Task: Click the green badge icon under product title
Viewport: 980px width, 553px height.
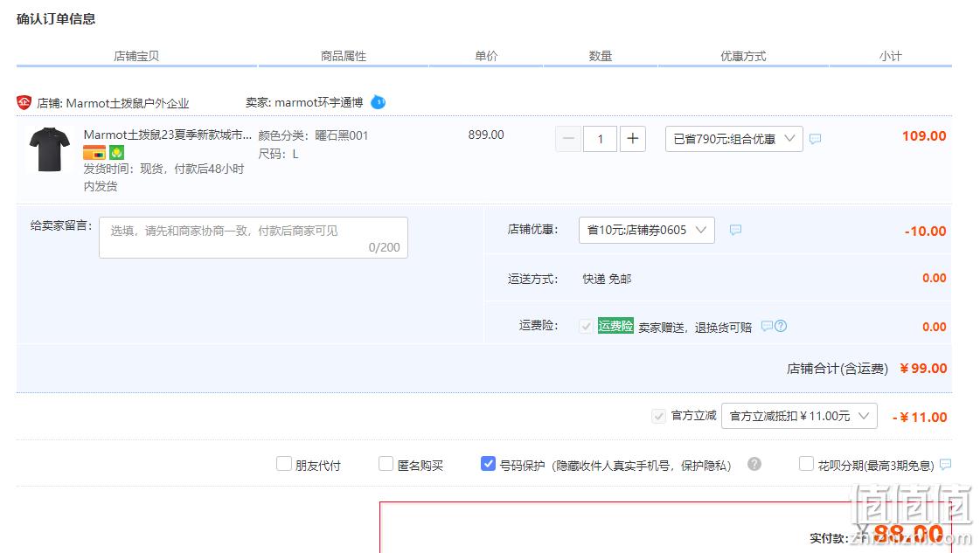Action: coord(116,152)
